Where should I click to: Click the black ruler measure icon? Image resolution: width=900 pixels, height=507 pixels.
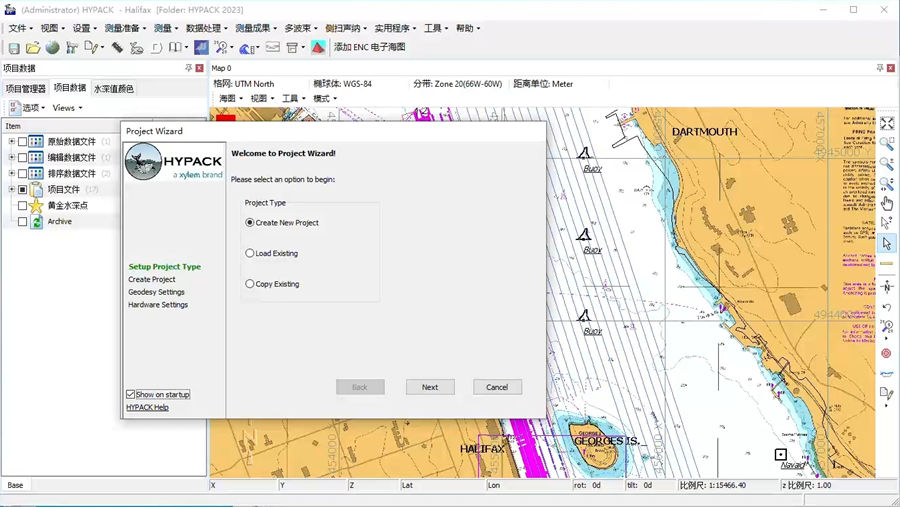[x=117, y=48]
